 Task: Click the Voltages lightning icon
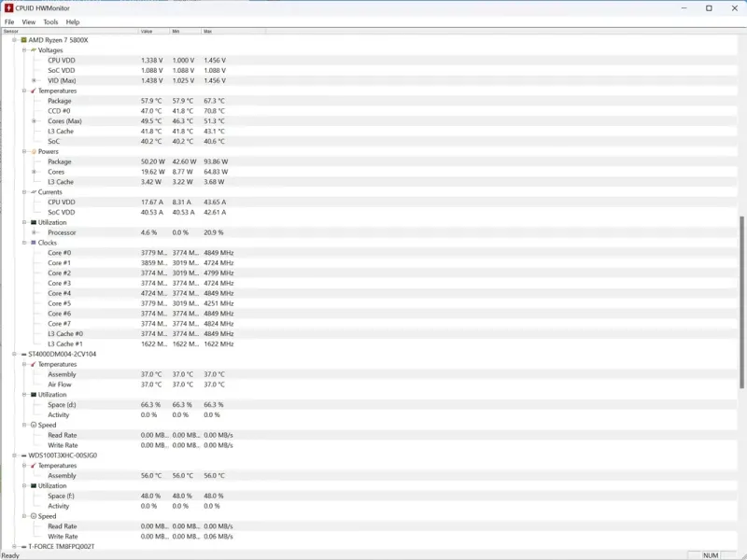tap(34, 50)
